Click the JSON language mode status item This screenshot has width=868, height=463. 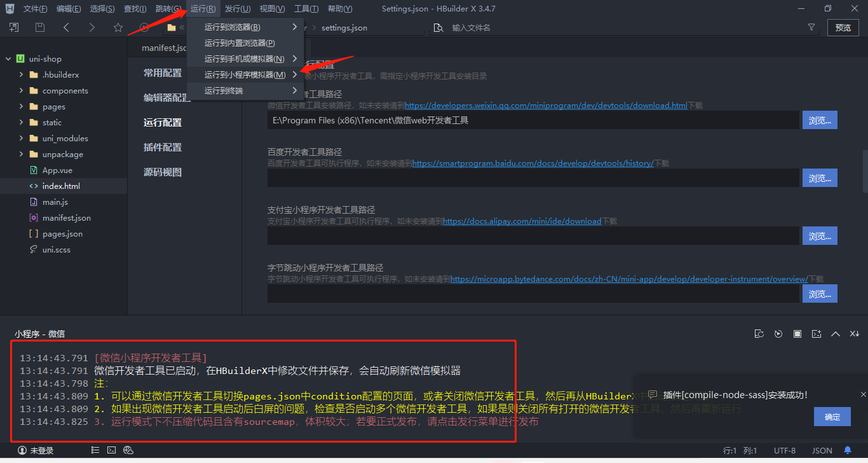point(822,450)
